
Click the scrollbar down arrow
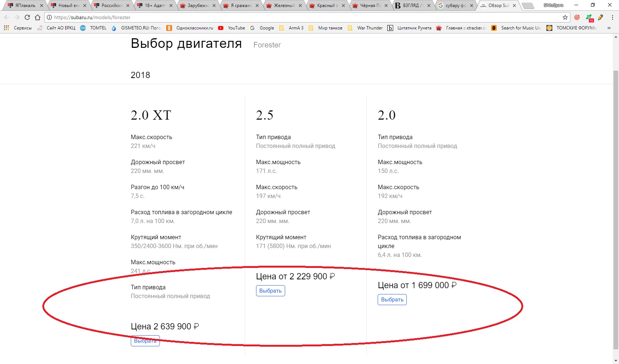(x=616, y=361)
